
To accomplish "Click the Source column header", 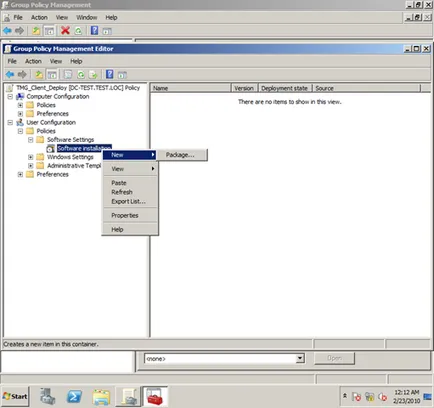I will [366, 88].
